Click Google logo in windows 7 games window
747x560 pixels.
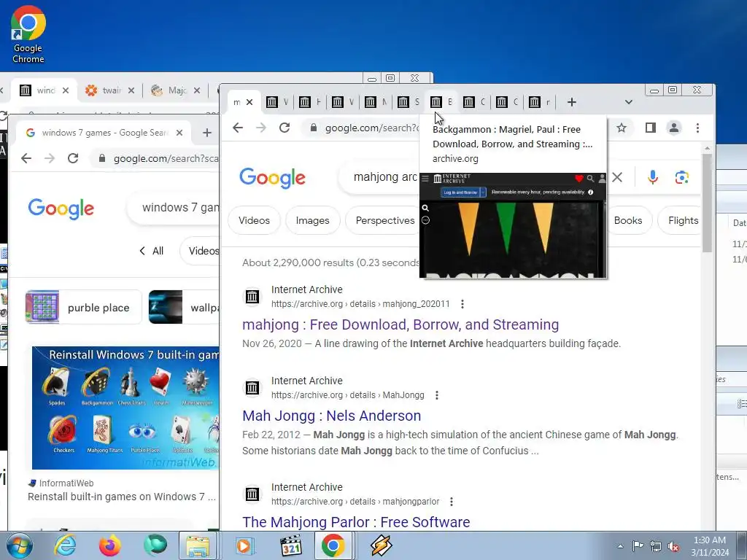pos(61,208)
